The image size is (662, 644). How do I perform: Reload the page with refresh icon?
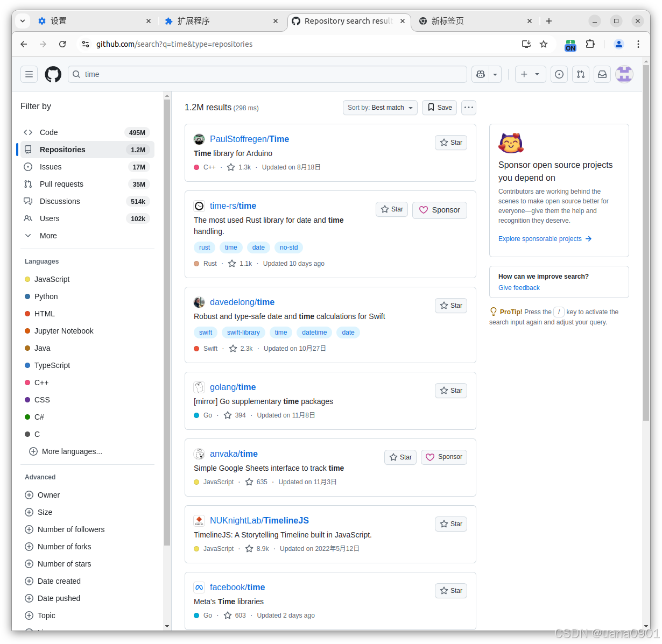(62, 44)
